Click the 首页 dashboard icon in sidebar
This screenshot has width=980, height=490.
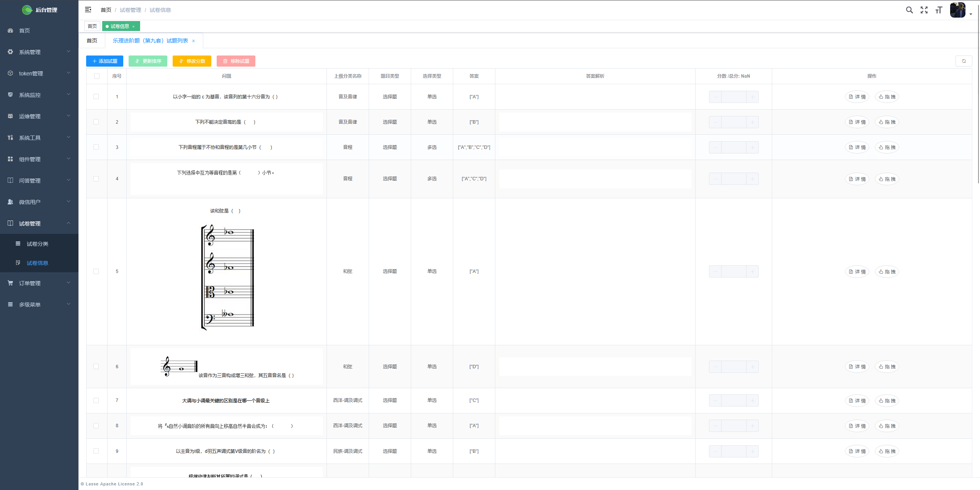(x=10, y=31)
